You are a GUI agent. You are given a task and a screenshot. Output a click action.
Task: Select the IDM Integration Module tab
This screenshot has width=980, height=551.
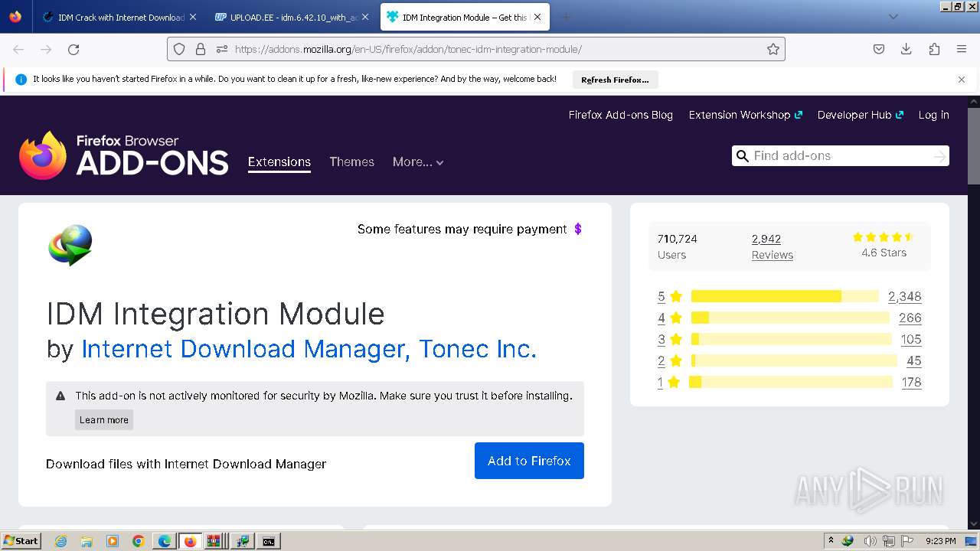pos(465,17)
